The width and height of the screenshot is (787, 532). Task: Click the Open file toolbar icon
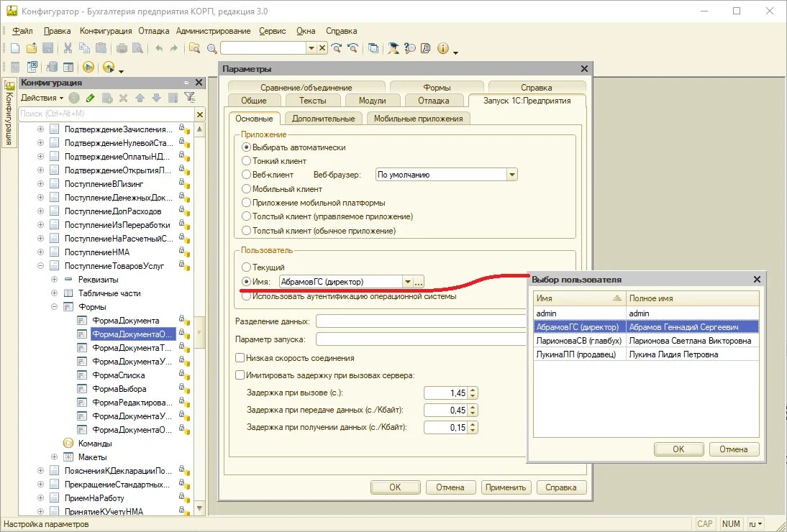[x=32, y=48]
